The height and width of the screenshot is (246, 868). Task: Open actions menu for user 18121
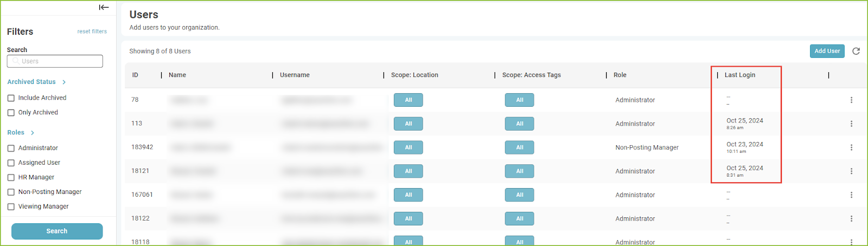click(x=851, y=171)
